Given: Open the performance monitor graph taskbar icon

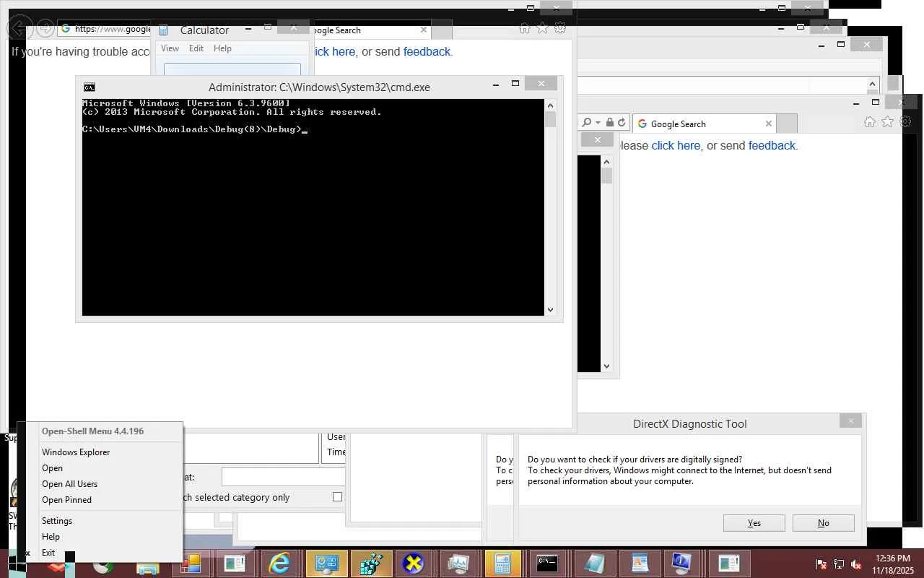Looking at the screenshot, I should (x=458, y=563).
